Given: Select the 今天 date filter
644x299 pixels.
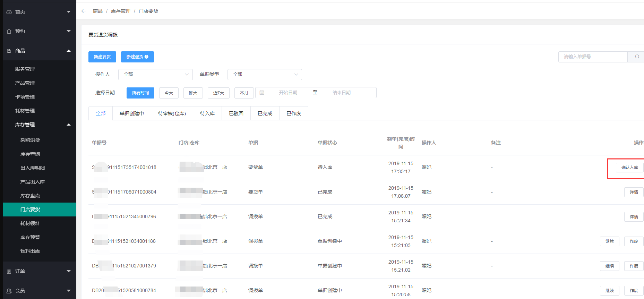Looking at the screenshot, I should coord(169,93).
